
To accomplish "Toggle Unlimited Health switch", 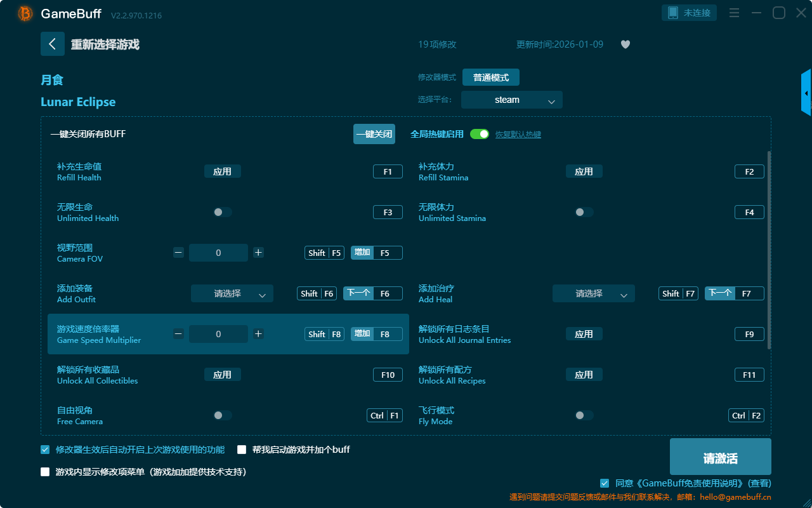I will pyautogui.click(x=222, y=212).
